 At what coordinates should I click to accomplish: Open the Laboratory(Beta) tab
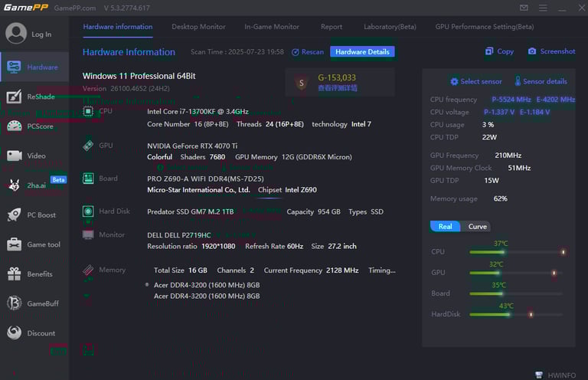(x=390, y=27)
